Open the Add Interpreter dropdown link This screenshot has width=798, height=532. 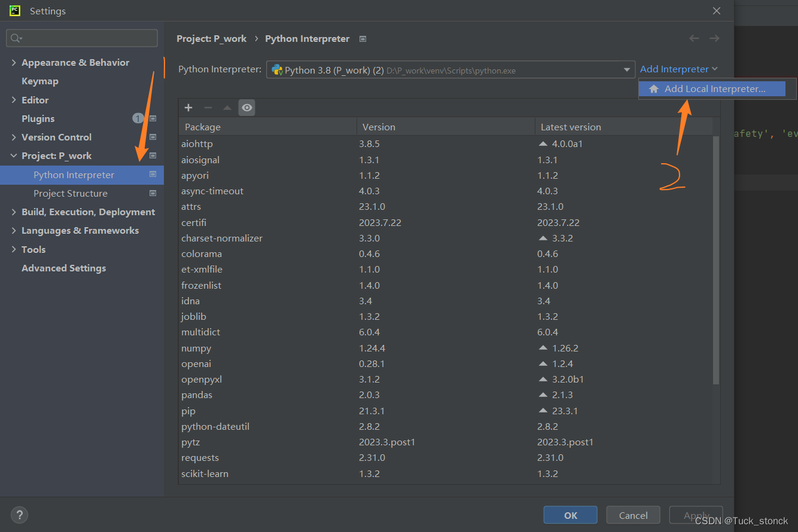click(x=678, y=69)
